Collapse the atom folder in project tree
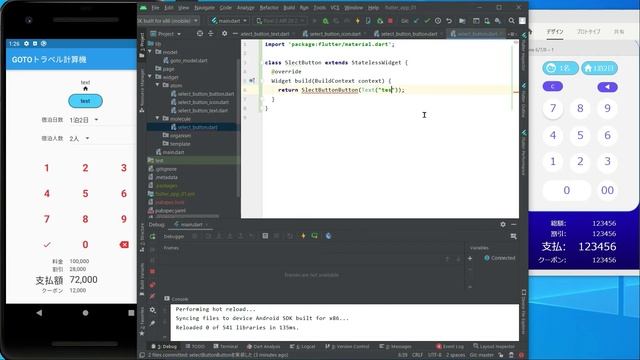The image size is (640, 360). point(157,85)
